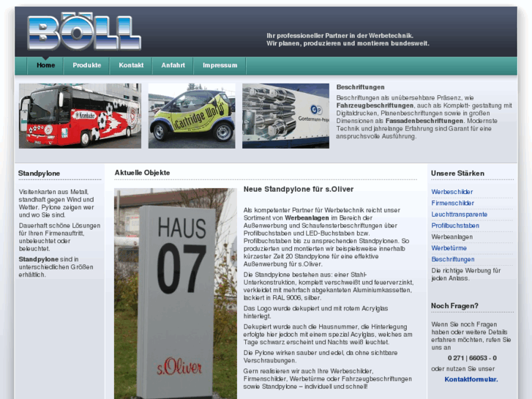This screenshot has height=399, width=532.
Task: Click the phone number 0 271 | 66053 - 0
Action: click(472, 358)
